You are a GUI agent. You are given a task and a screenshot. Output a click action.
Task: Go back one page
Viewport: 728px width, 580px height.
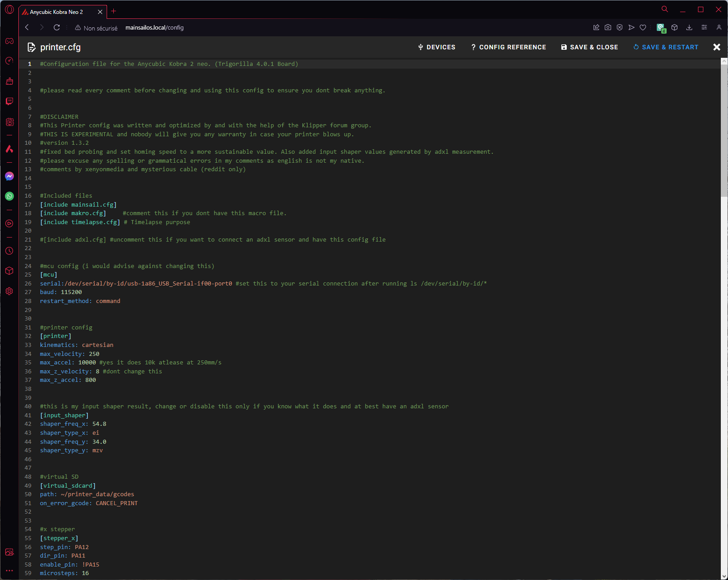point(27,27)
